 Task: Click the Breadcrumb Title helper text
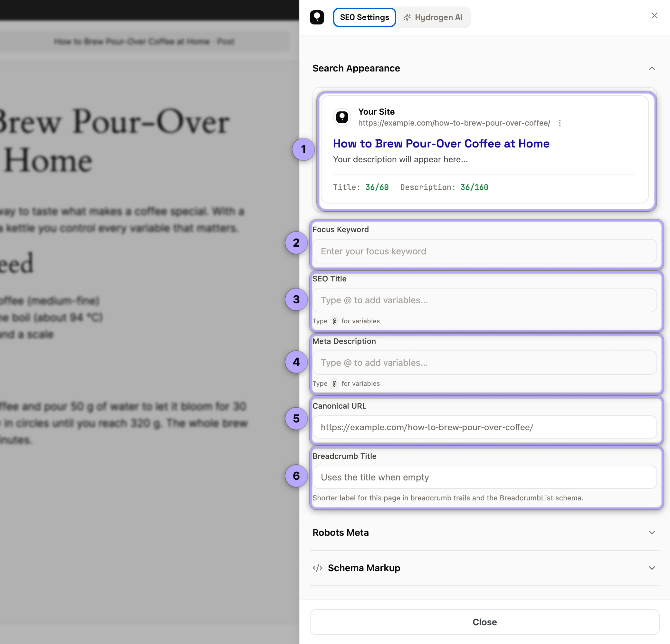448,498
